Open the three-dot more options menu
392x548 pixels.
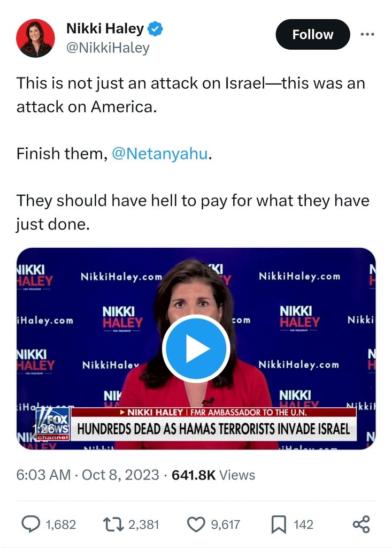pos(367,34)
